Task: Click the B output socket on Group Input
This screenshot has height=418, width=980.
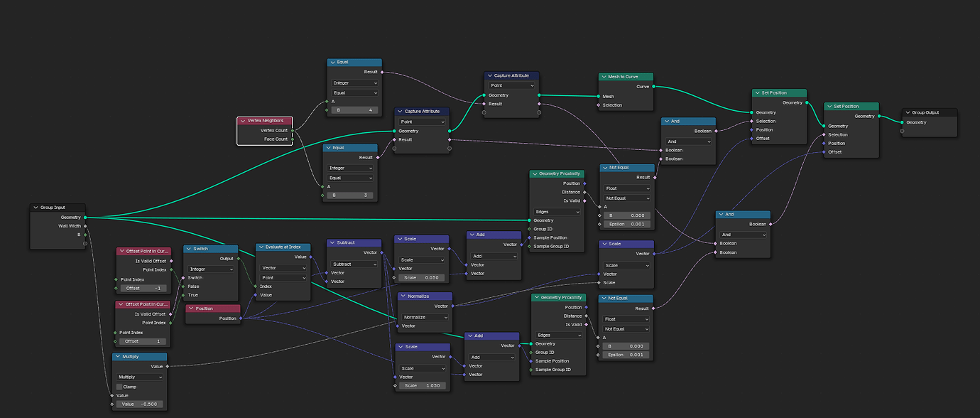Action: (x=85, y=235)
